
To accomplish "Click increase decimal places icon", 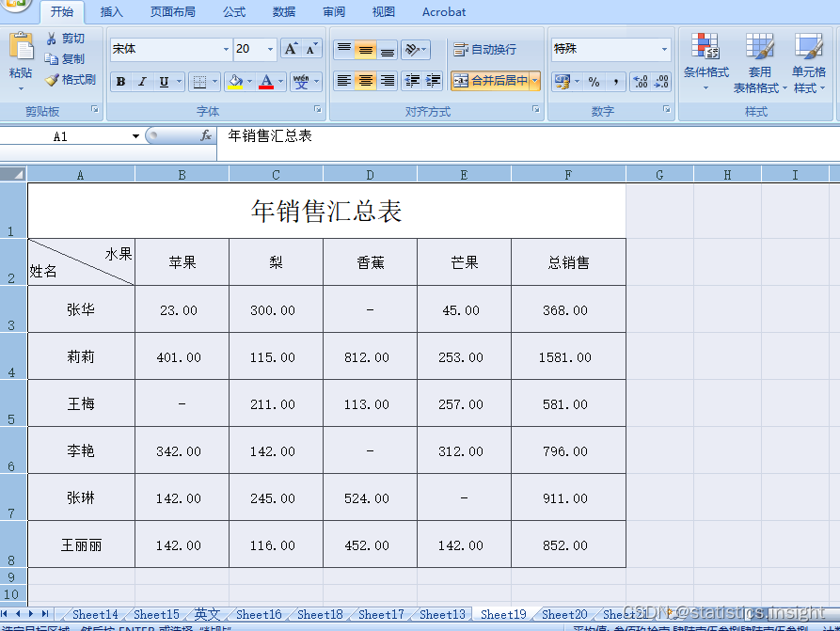I will (x=641, y=82).
